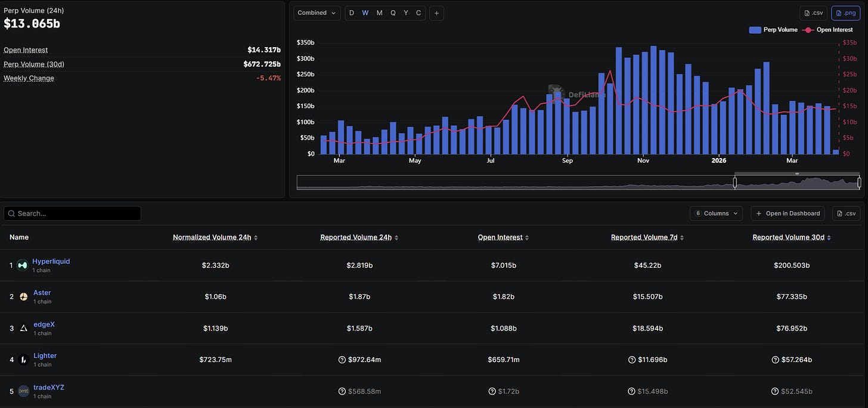Click the left handle of chart range slider

click(x=735, y=183)
